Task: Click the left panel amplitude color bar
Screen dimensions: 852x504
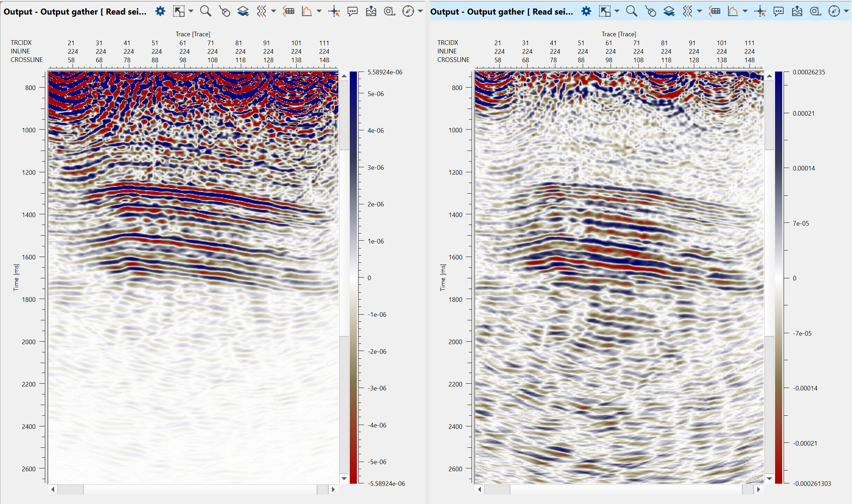Action: click(353, 278)
